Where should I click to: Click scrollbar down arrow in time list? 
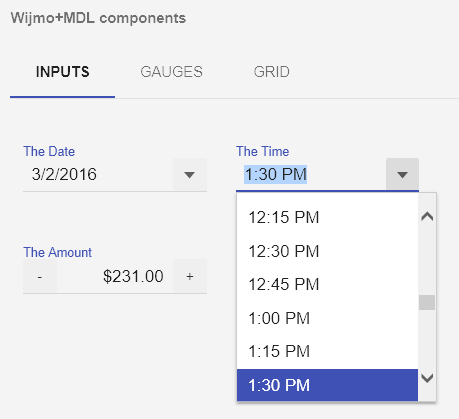(427, 378)
